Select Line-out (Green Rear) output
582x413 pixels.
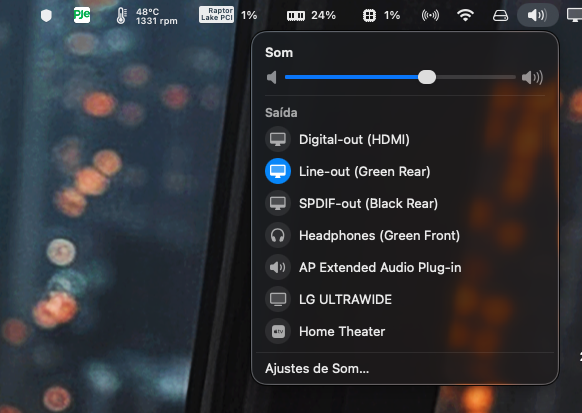(x=405, y=171)
